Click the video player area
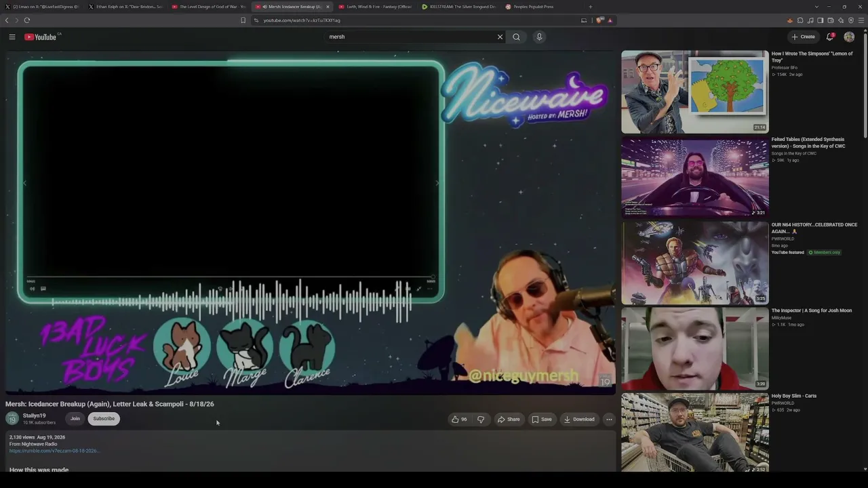The width and height of the screenshot is (868, 488). 311,222
